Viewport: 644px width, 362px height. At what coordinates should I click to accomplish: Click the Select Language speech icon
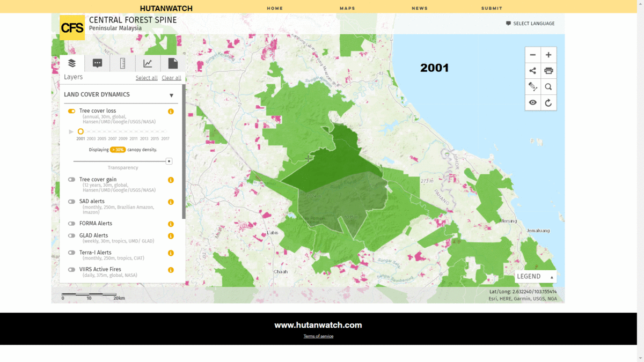[x=508, y=24]
